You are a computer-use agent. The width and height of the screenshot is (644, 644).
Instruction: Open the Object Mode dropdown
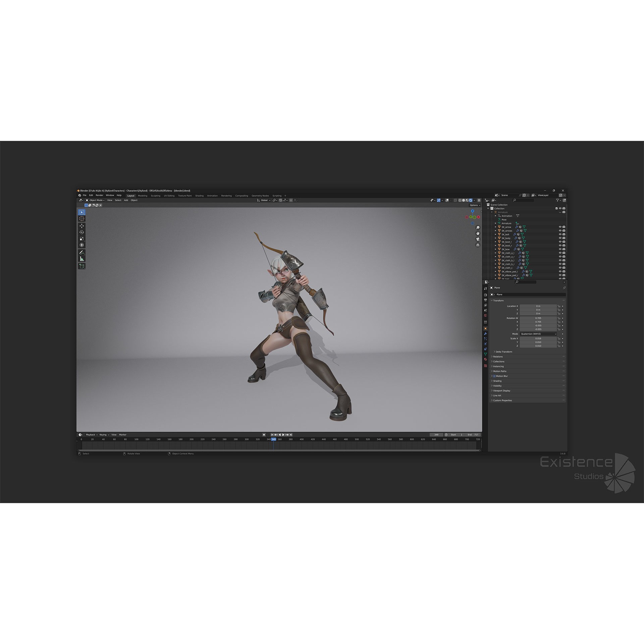(x=97, y=200)
